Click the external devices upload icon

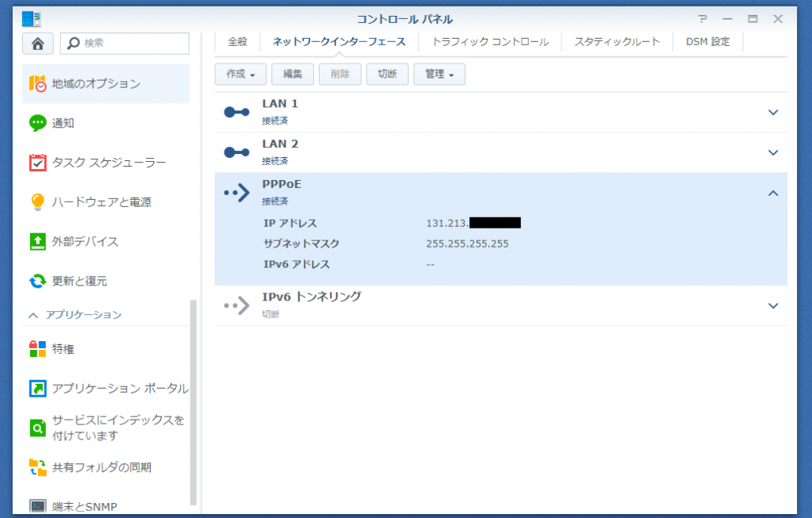pyautogui.click(x=37, y=241)
